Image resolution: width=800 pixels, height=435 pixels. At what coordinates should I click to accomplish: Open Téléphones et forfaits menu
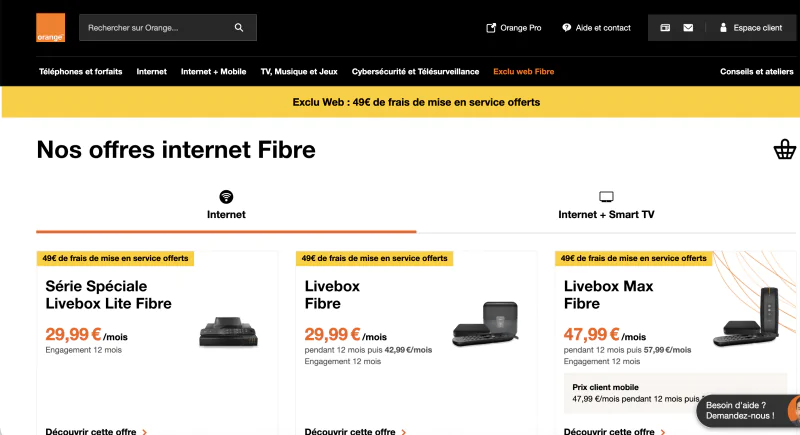click(78, 72)
